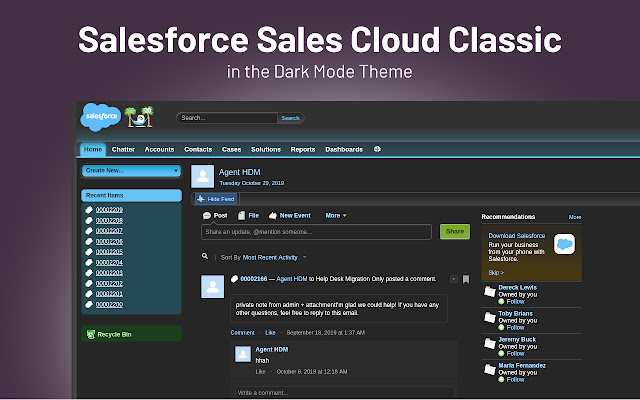Open recent item 00002209
The width and height of the screenshot is (640, 400).
(108, 209)
